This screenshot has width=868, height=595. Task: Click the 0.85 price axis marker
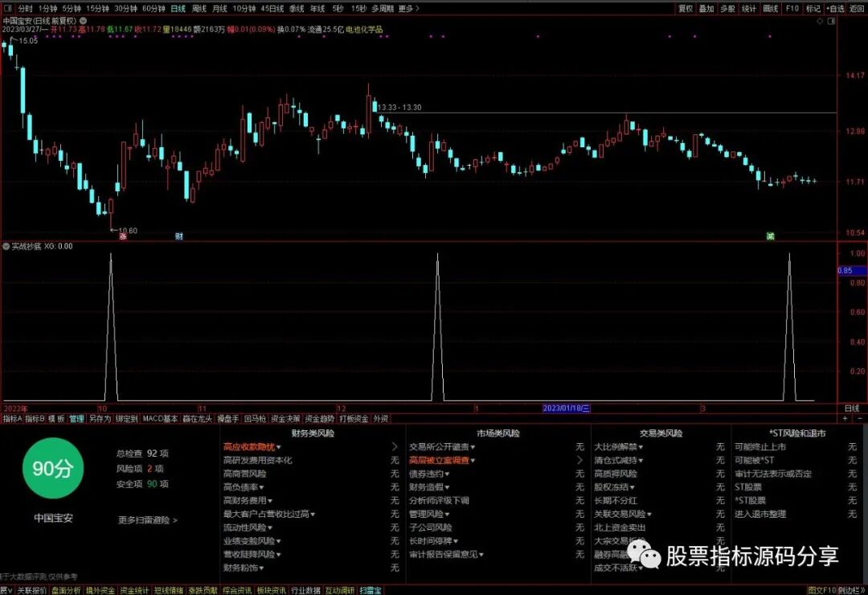[x=851, y=270]
